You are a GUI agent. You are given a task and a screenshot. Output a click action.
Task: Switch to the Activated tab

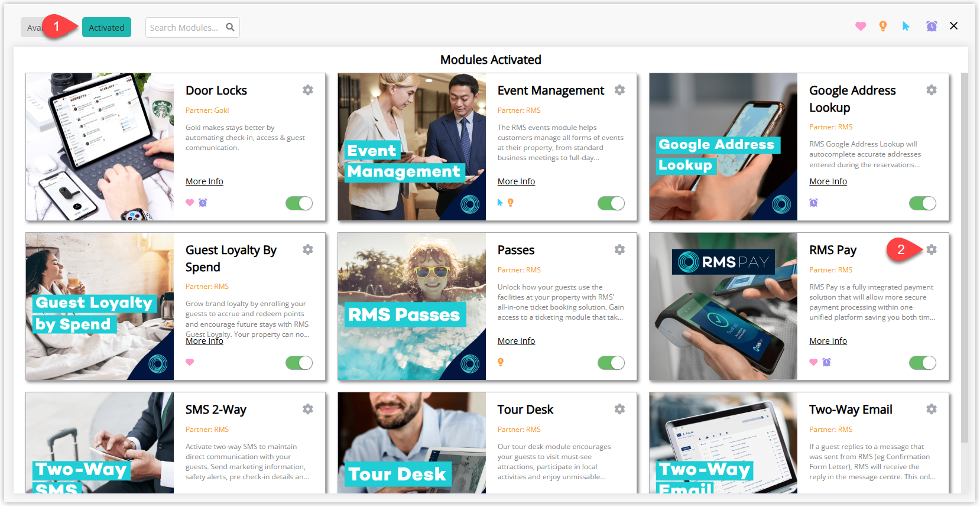click(106, 27)
